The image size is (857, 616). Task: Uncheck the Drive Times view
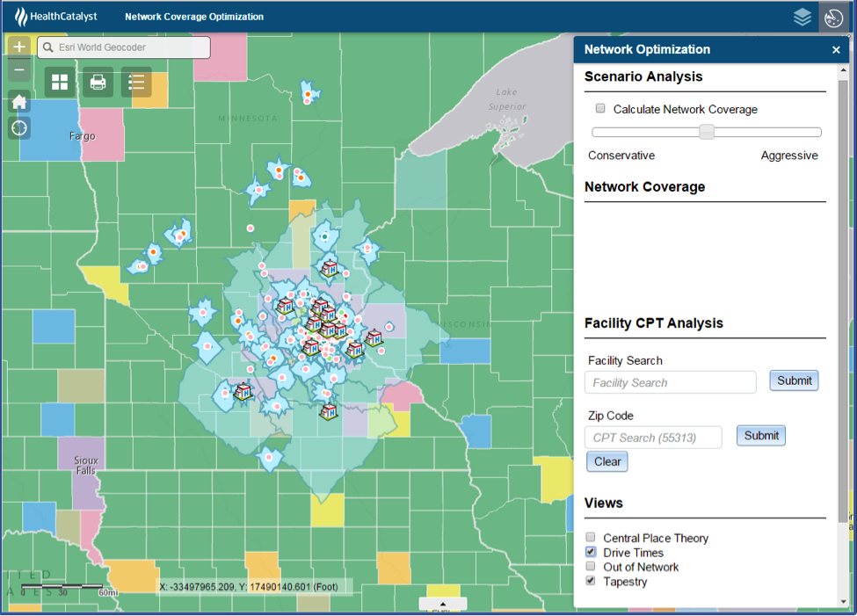(590, 552)
